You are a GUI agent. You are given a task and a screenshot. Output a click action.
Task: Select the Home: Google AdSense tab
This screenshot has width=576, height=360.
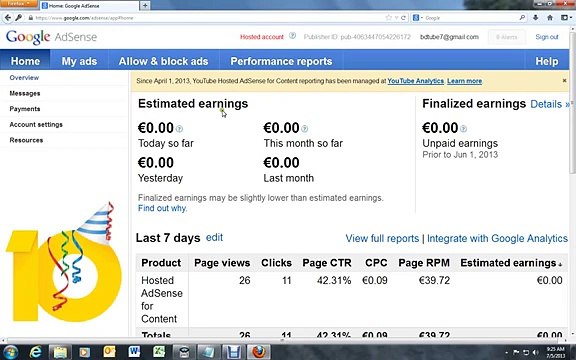pyautogui.click(x=89, y=6)
